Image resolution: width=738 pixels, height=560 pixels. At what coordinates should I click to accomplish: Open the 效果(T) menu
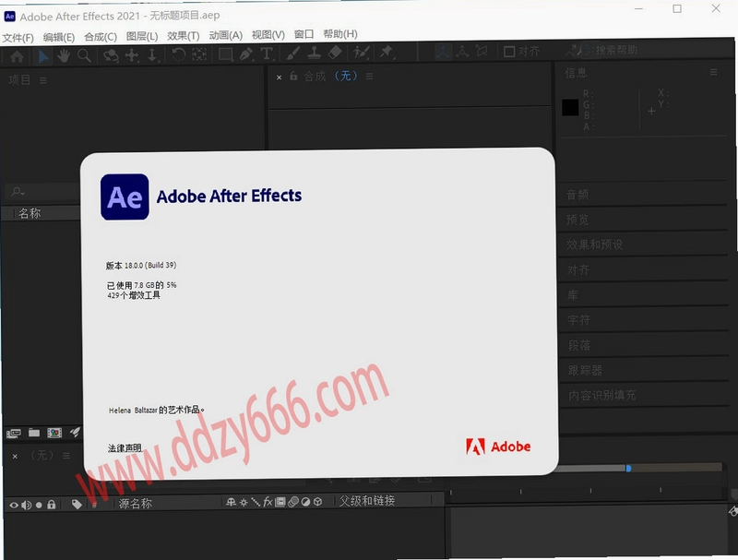[183, 36]
